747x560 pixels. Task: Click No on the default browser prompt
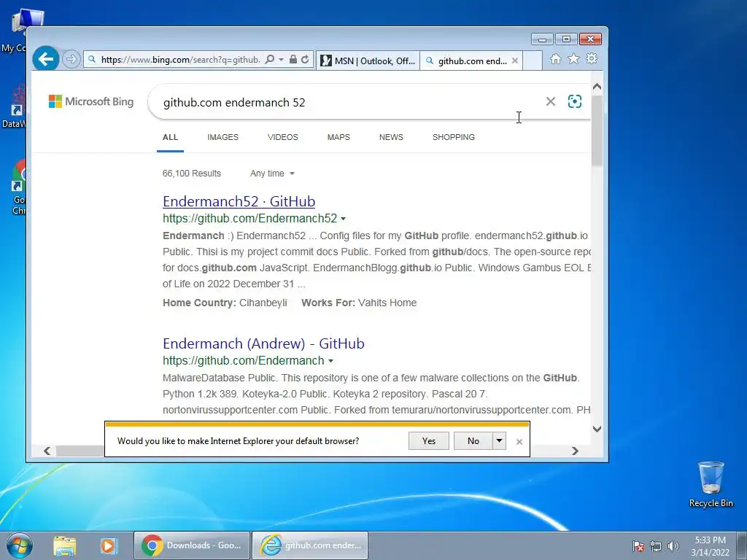[x=473, y=441]
